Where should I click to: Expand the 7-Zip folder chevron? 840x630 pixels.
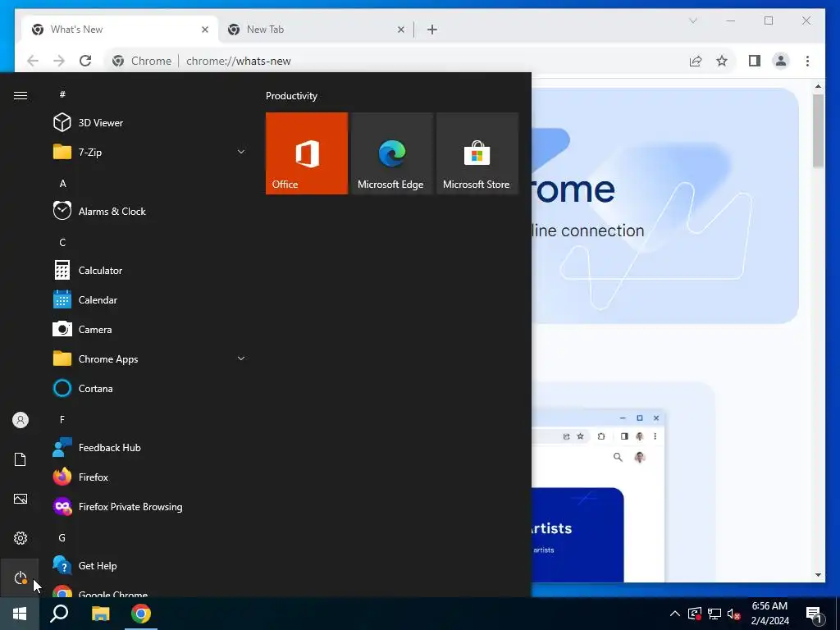[x=241, y=152]
